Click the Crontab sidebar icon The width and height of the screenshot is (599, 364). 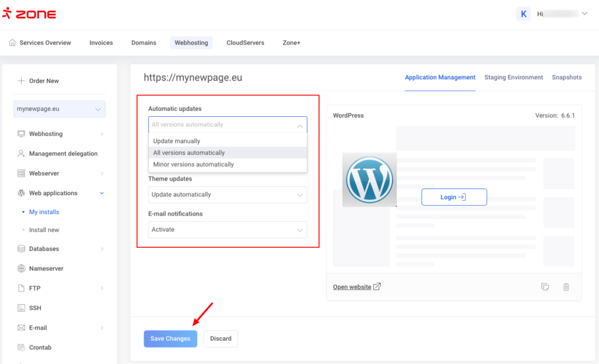coord(22,348)
